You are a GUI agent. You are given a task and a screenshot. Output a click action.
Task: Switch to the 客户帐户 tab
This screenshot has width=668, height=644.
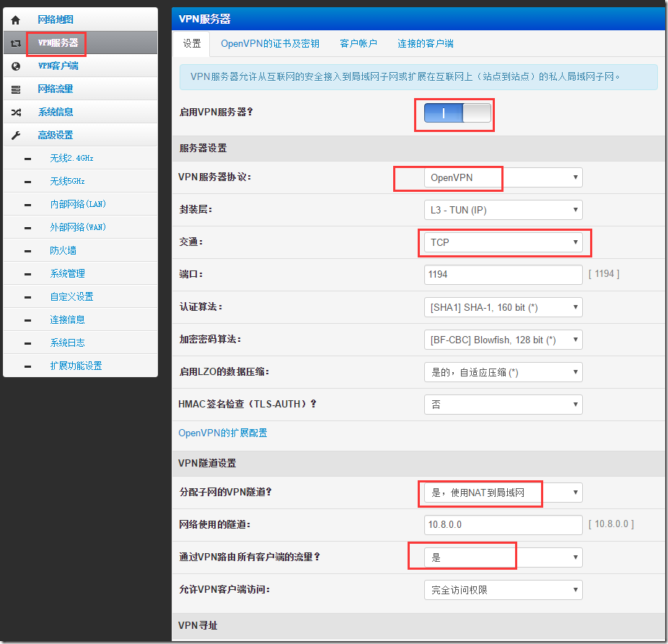pyautogui.click(x=359, y=43)
